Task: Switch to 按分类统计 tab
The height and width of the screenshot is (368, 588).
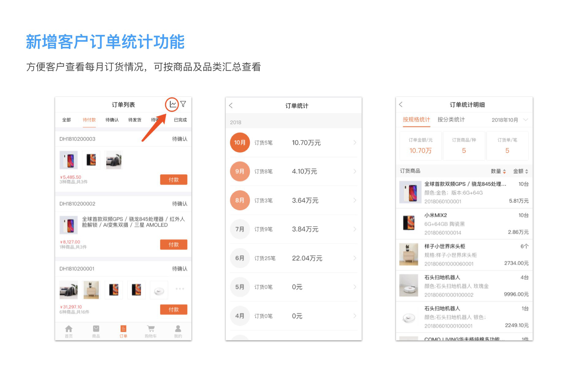Action: pos(451,120)
